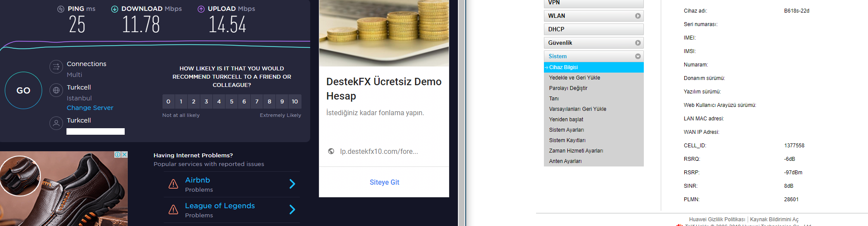Rate recommendation score 1
This screenshot has width=868, height=226.
[x=181, y=102]
